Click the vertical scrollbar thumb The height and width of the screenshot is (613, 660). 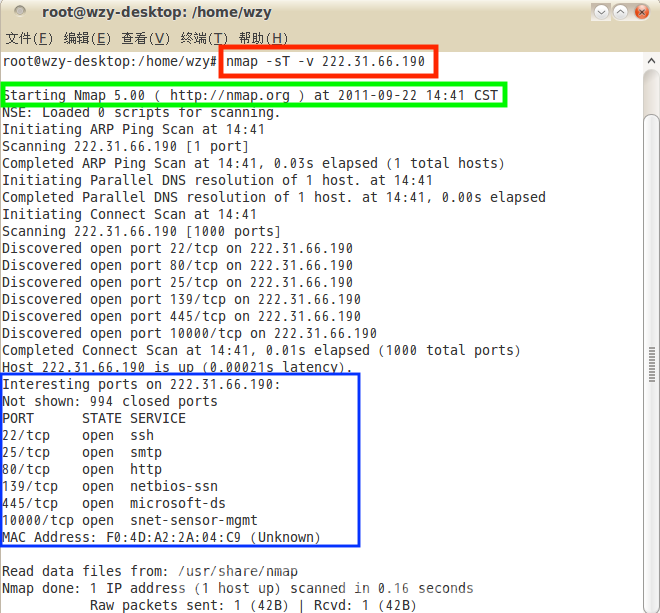pos(651,362)
